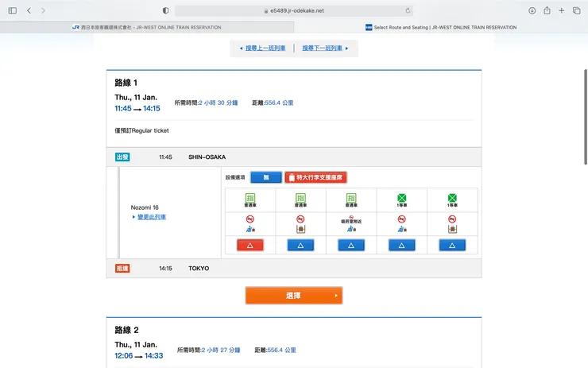This screenshot has width=588, height=368.
Task: Go back to the previous page
Action: (29, 10)
